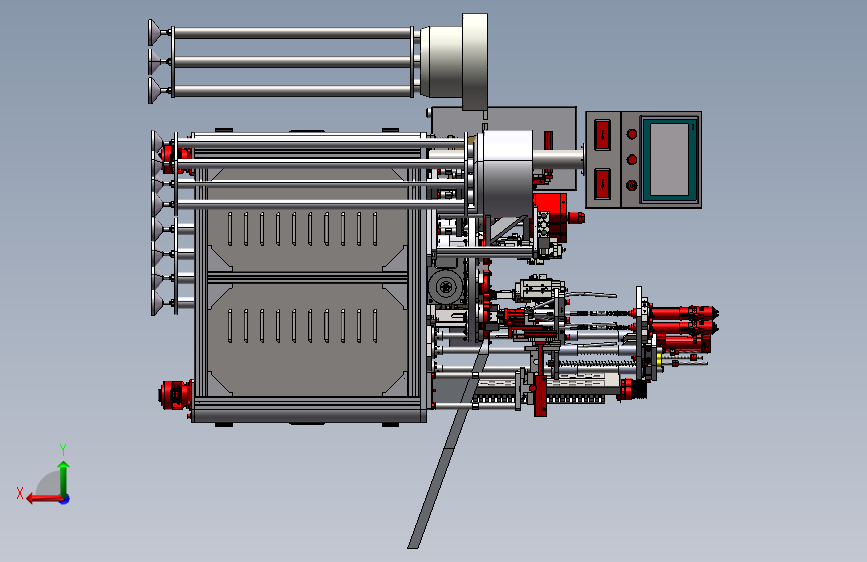Image resolution: width=867 pixels, height=562 pixels.
Task: Click the blue Z axis dot on the triad
Action: click(x=65, y=499)
